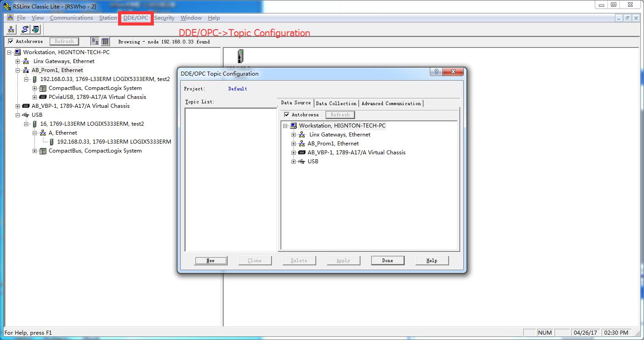Open the Advanced Communication tab
Image resolution: width=644 pixels, height=340 pixels.
point(391,103)
